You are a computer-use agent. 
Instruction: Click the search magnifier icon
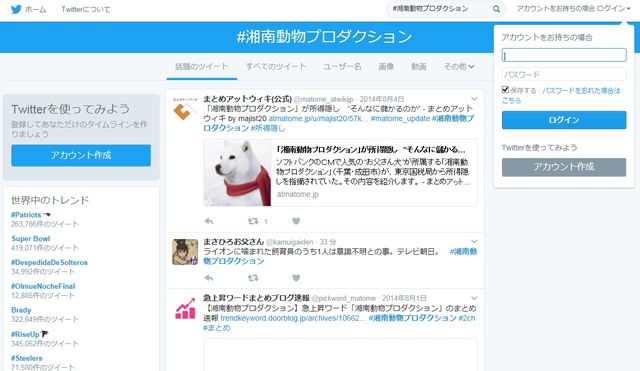point(496,9)
